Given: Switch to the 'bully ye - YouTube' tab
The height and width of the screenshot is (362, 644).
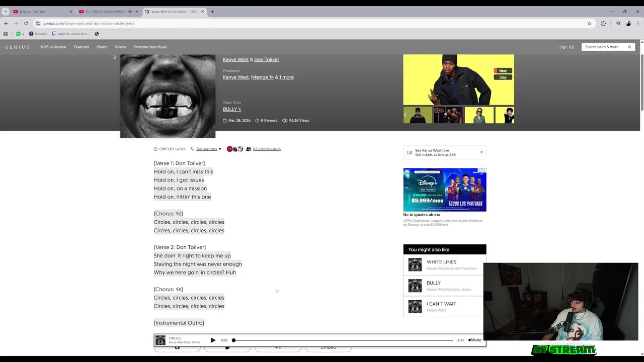Looking at the screenshot, I should coord(42,12).
